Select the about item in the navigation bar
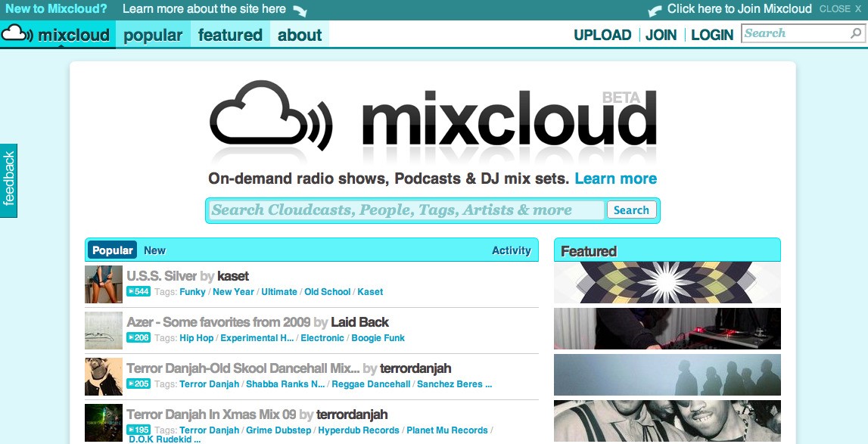 click(299, 35)
